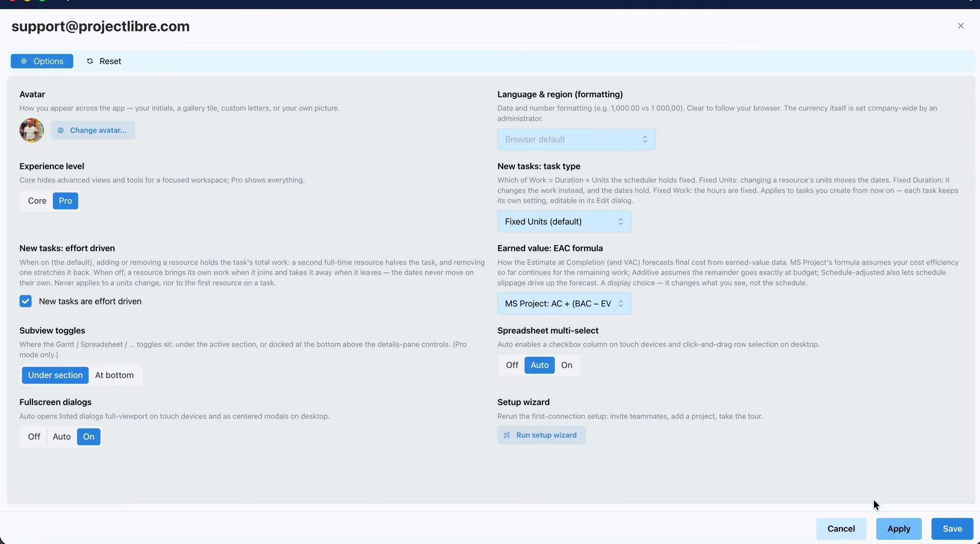Screen dimensions: 980x544
Task: Click the gear icon on Options tab
Action: (x=24, y=61)
